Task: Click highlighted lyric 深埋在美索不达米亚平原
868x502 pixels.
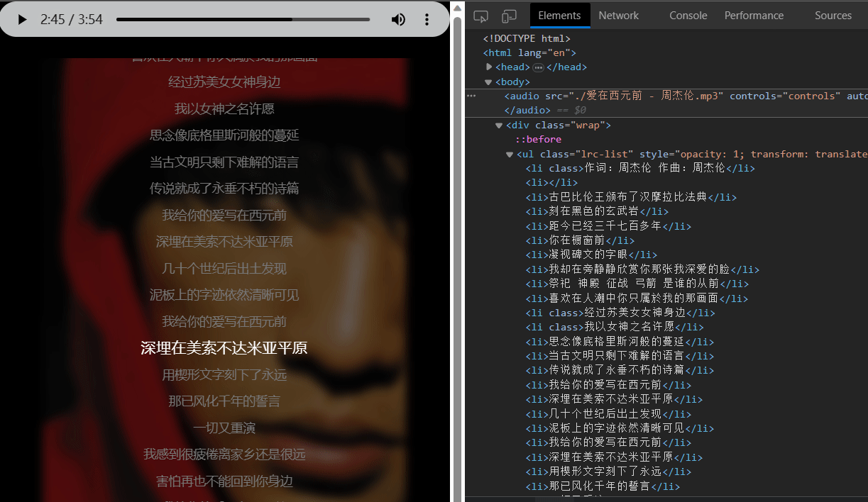Action: (x=224, y=348)
